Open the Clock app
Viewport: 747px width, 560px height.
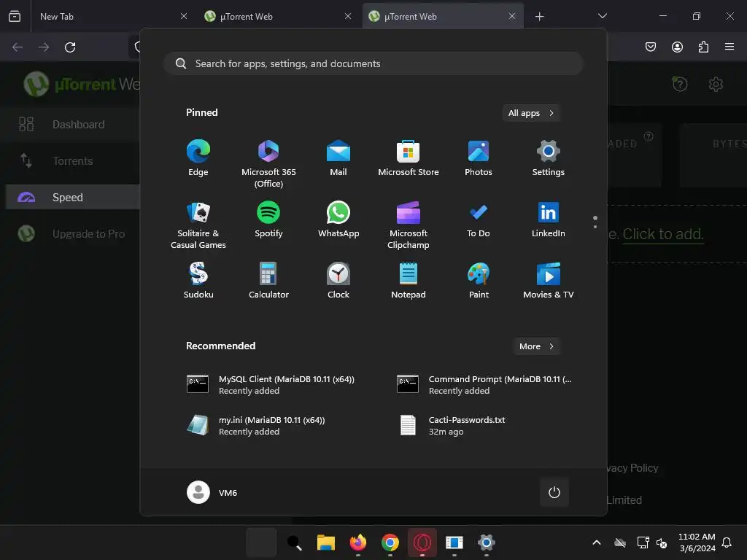tap(338, 281)
